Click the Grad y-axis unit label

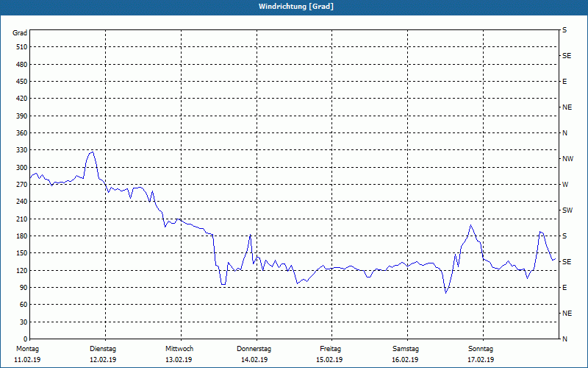[20, 33]
